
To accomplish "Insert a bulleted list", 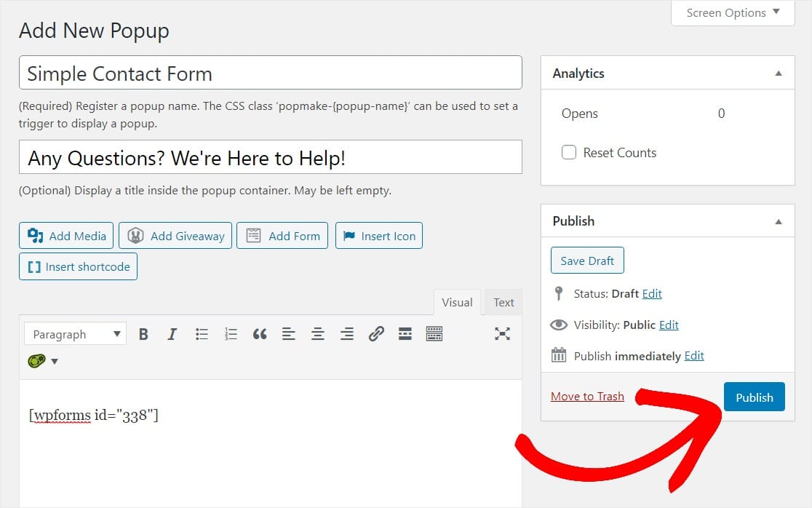I will pyautogui.click(x=202, y=333).
